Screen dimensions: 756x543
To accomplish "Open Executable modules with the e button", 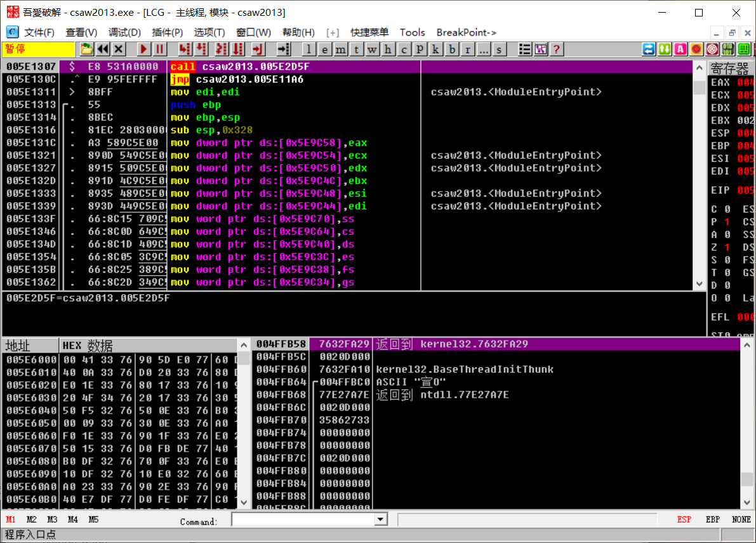I will click(325, 49).
